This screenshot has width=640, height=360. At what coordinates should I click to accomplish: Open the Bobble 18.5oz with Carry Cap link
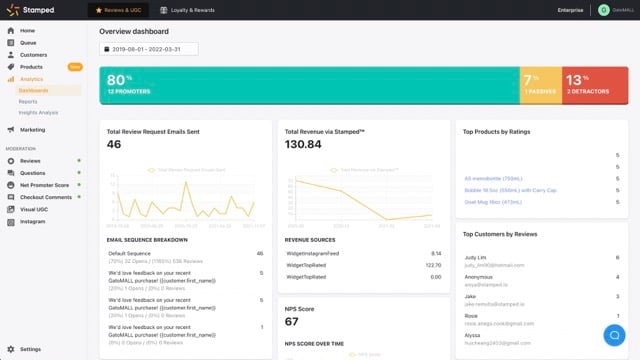point(510,190)
